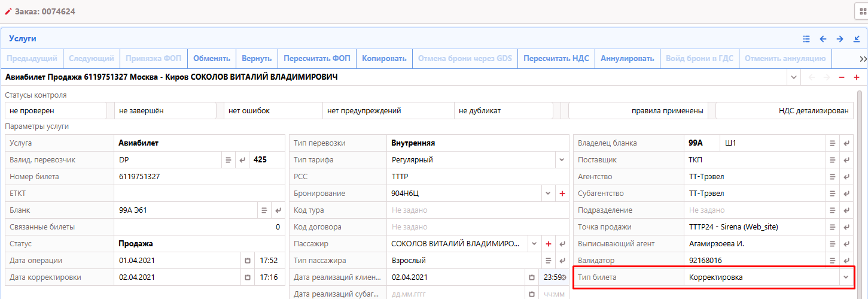The width and height of the screenshot is (868, 299).
Task: Click the red plus next to Бронирование
Action: click(562, 194)
